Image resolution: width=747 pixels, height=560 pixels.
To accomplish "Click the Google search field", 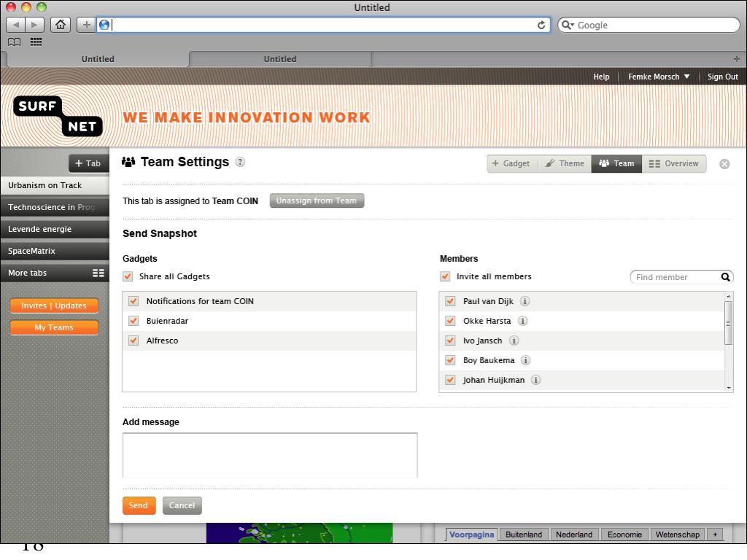I will (x=649, y=25).
